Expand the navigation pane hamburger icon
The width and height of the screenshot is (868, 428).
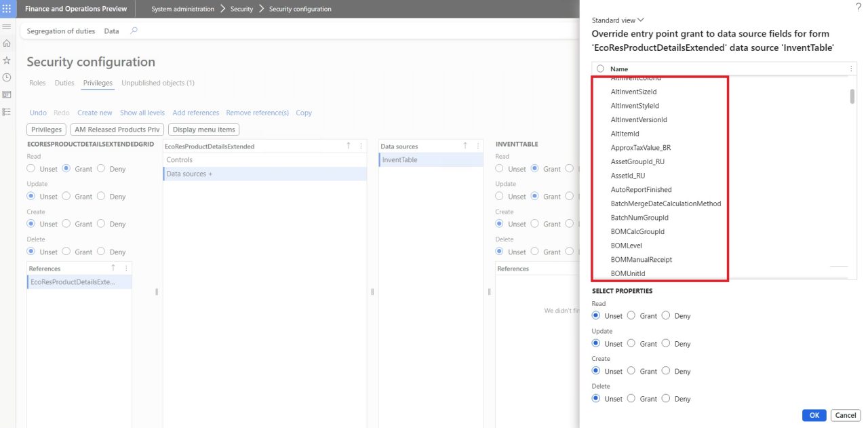pos(7,26)
